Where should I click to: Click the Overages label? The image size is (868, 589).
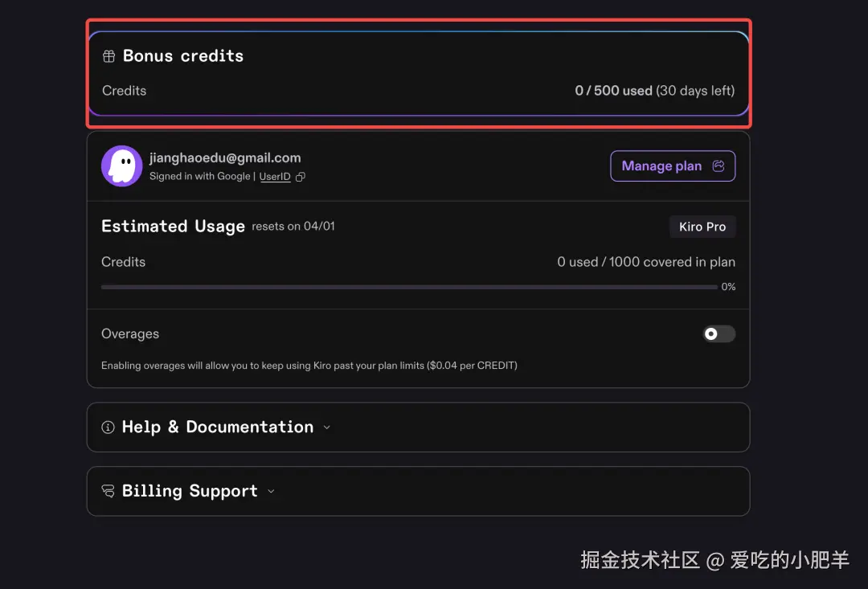(x=130, y=333)
